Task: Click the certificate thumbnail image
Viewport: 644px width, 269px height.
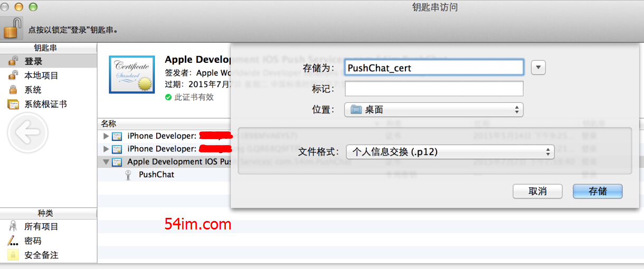Action: click(131, 75)
